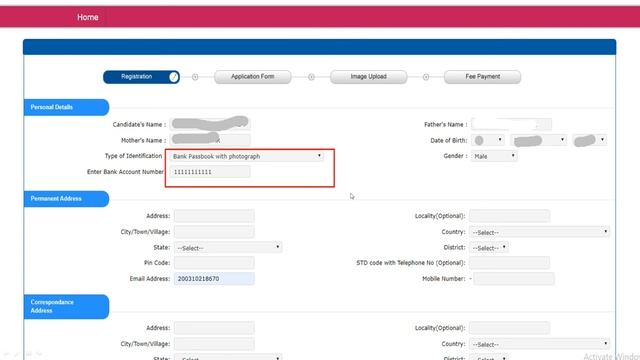Open the Date of Birth year dropdown
The width and height of the screenshot is (640, 360).
pyautogui.click(x=590, y=140)
